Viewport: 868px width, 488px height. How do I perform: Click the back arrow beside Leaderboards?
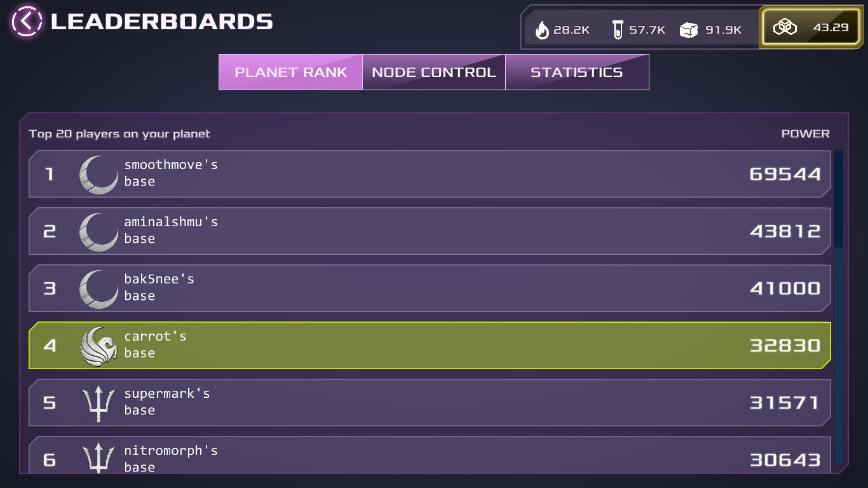click(27, 21)
